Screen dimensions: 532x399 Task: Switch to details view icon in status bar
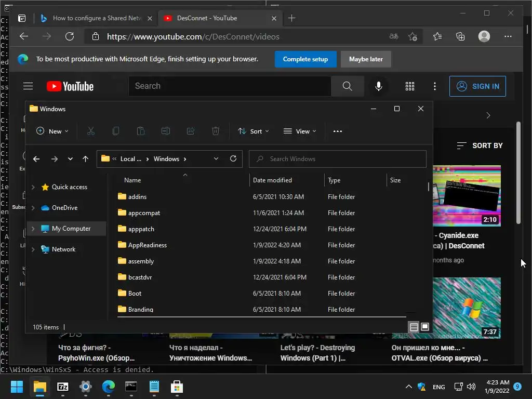click(x=414, y=327)
